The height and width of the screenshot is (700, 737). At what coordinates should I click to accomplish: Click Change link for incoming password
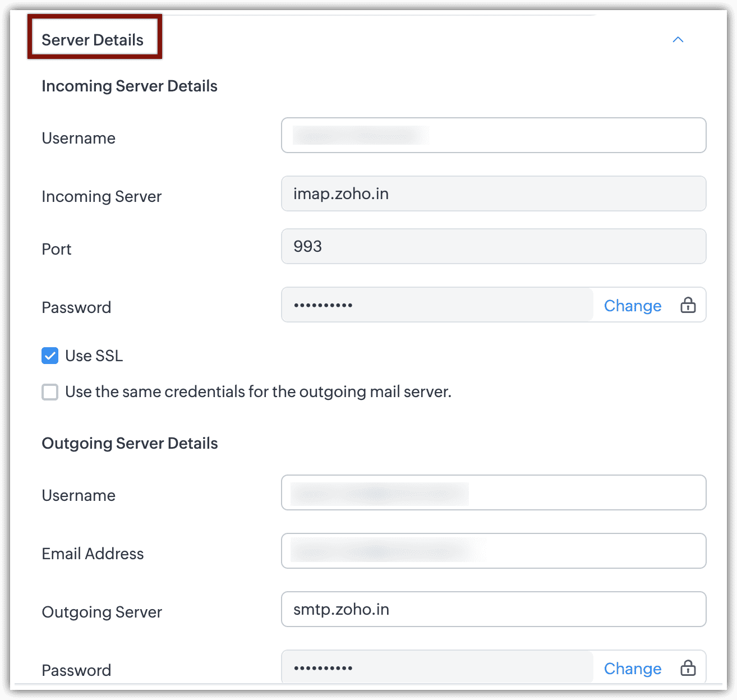tap(632, 306)
